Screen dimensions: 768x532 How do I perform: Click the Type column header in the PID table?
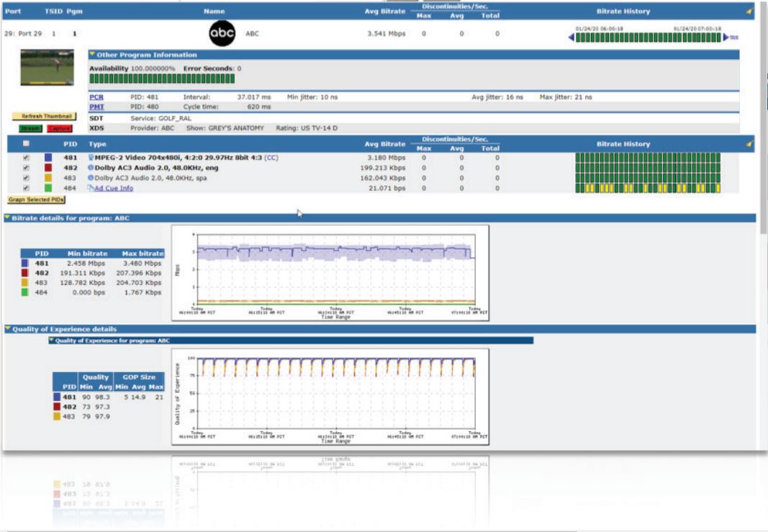(x=97, y=144)
